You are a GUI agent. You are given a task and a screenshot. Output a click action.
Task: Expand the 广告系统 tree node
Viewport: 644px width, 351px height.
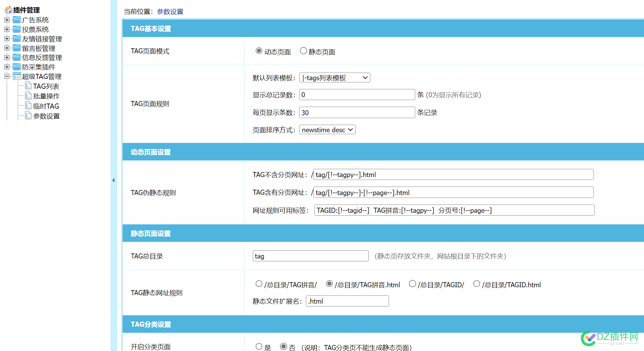point(7,20)
